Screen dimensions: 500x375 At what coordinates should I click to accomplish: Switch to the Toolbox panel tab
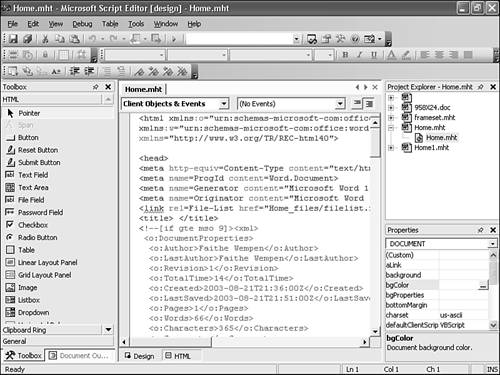(23, 356)
